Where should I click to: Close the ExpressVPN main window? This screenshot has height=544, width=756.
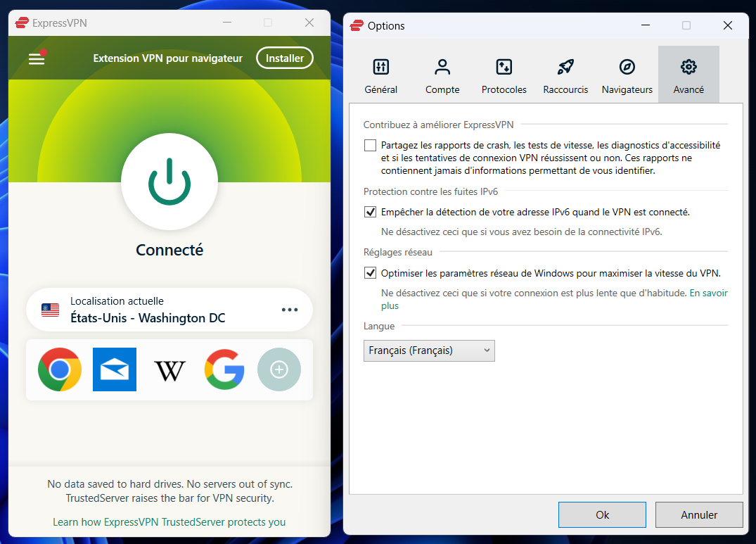pos(309,23)
